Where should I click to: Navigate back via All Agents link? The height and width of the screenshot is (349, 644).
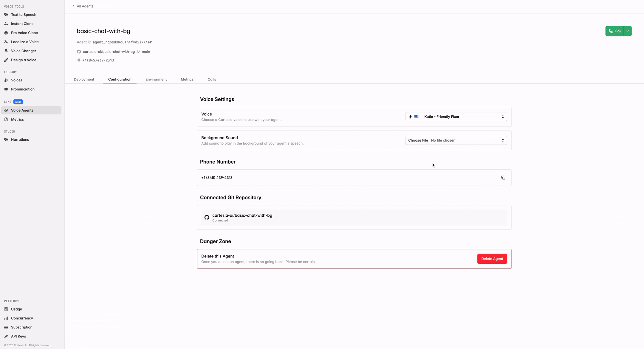[85, 6]
